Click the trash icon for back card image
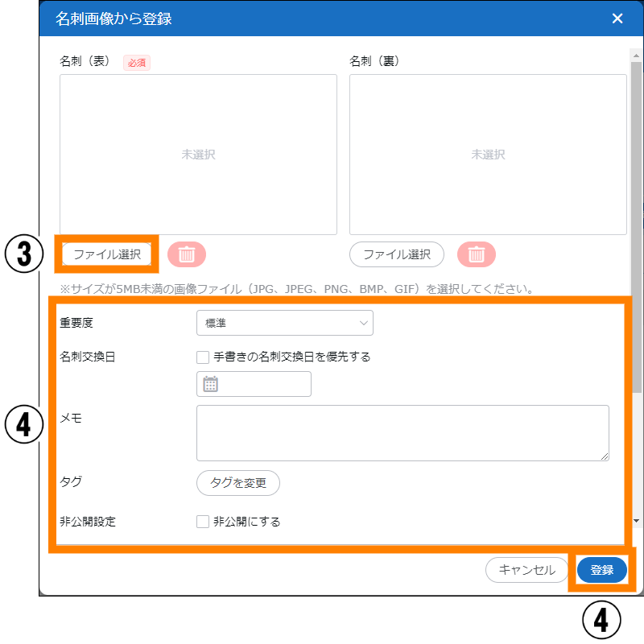 (x=477, y=254)
